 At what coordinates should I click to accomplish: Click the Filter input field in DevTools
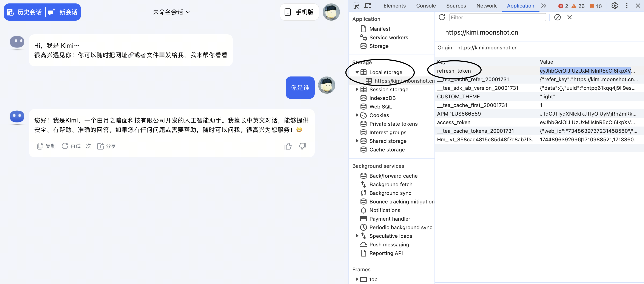coord(497,17)
